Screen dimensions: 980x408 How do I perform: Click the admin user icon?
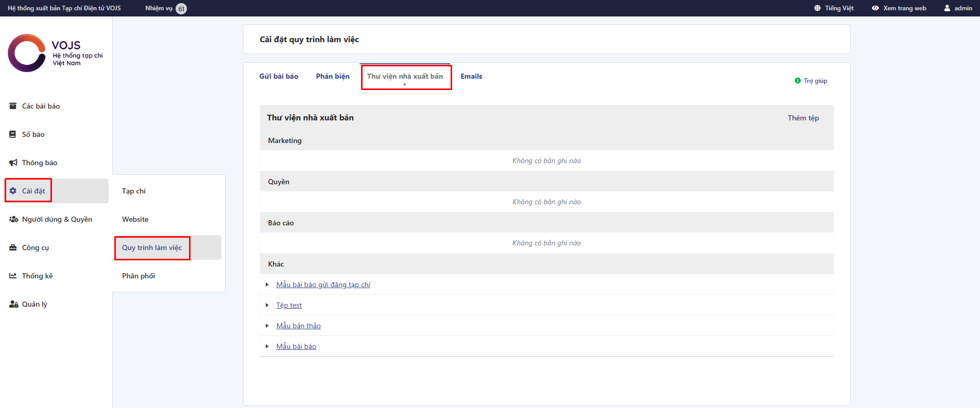947,8
